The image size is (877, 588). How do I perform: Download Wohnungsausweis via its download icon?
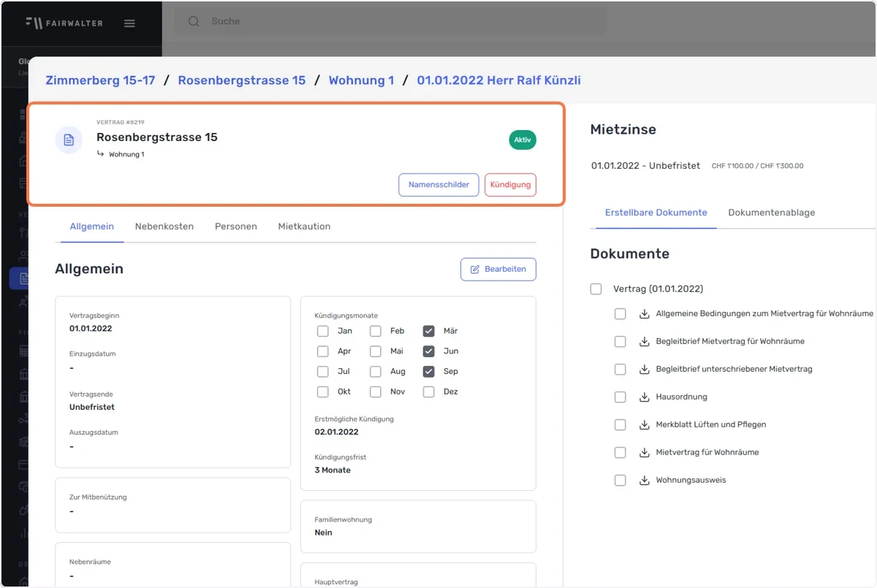[645, 481]
